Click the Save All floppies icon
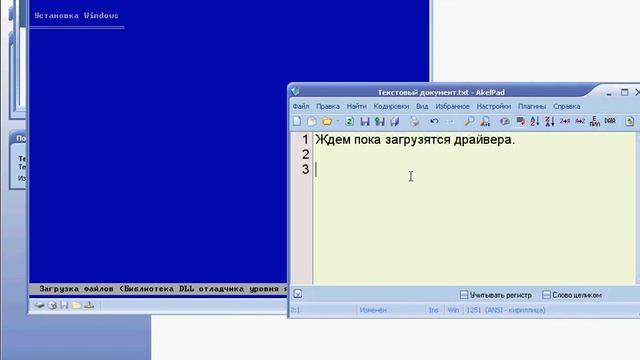 click(x=394, y=121)
